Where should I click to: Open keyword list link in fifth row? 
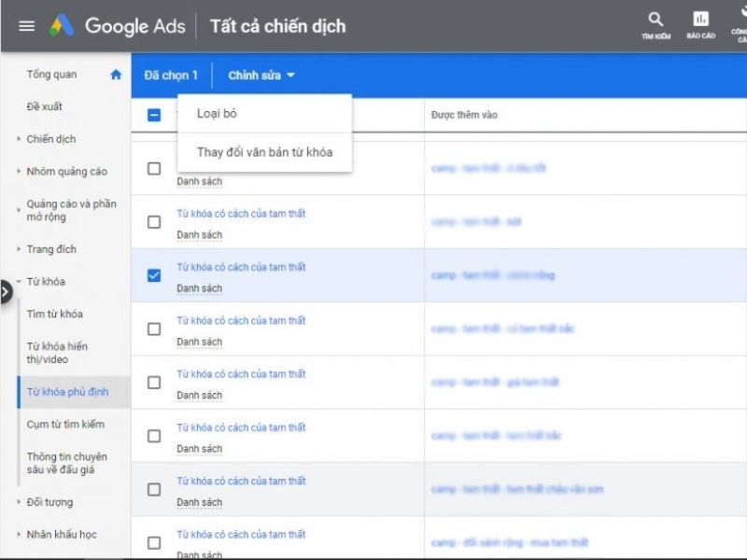tap(241, 374)
